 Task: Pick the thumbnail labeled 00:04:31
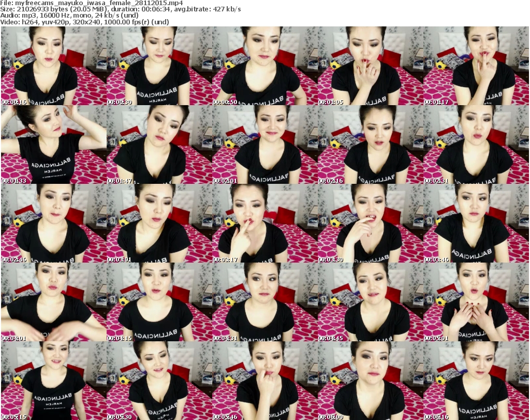265,302
